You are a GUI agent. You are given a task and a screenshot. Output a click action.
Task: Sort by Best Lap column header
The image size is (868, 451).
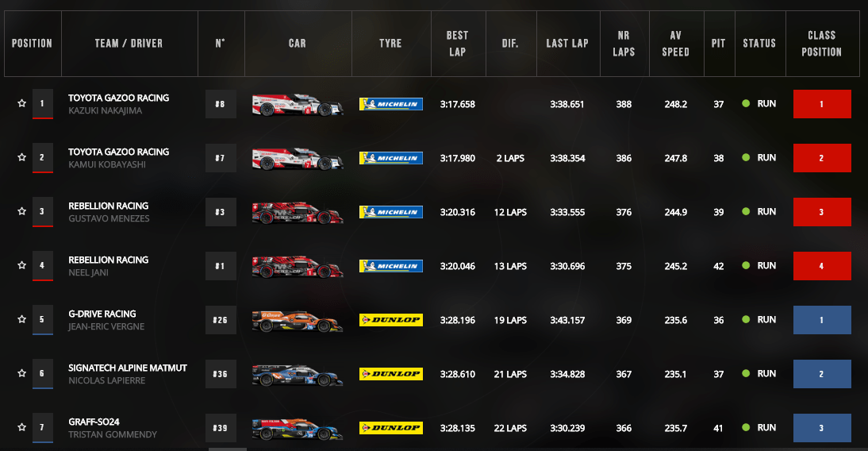coord(458,43)
